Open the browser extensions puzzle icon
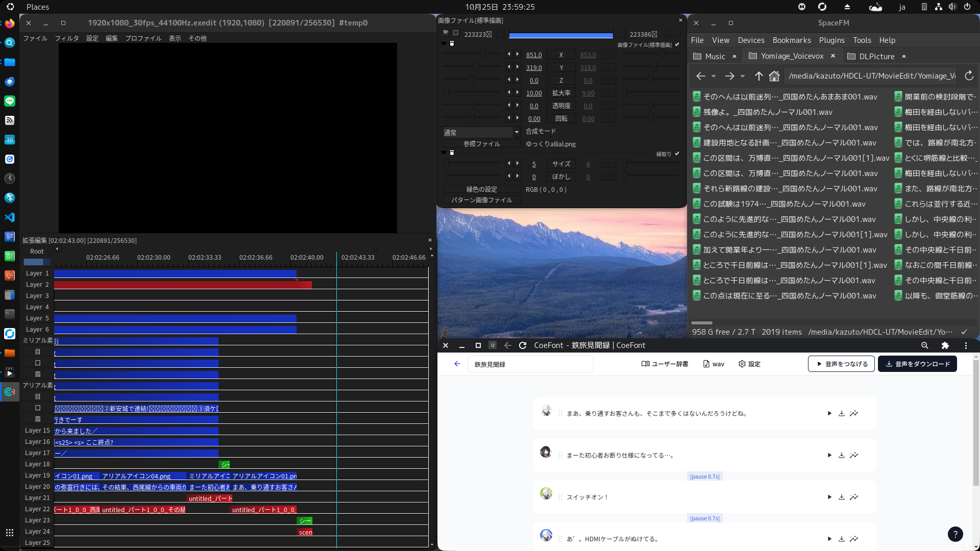 (945, 345)
